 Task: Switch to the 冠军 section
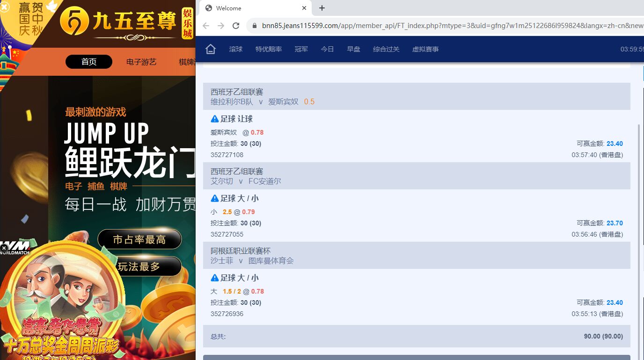pyautogui.click(x=301, y=49)
